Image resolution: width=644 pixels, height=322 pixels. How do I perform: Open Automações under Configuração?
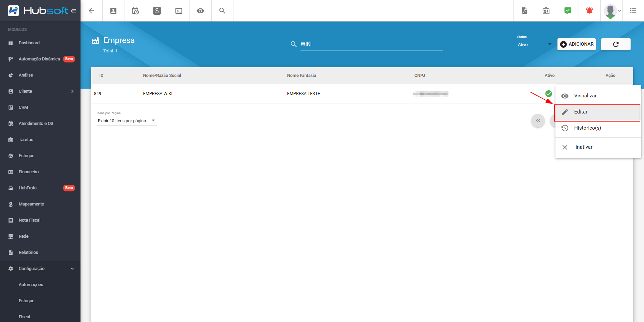coord(40,285)
